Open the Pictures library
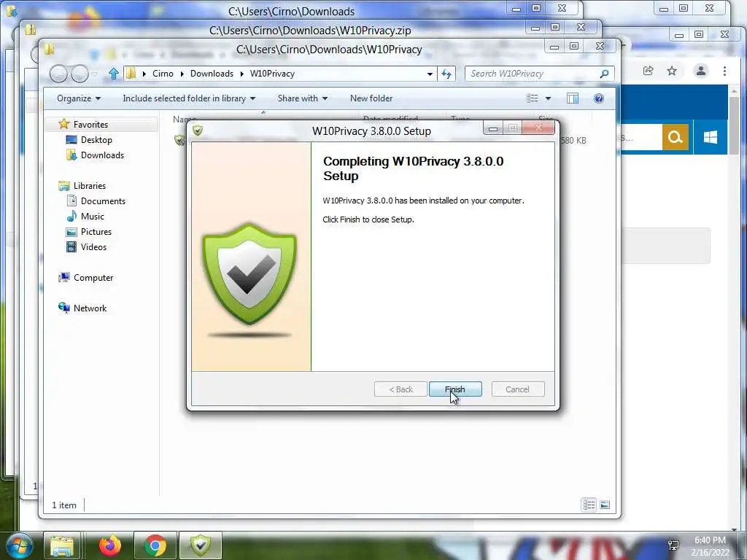Screen dimensions: 747x560 tap(96, 231)
